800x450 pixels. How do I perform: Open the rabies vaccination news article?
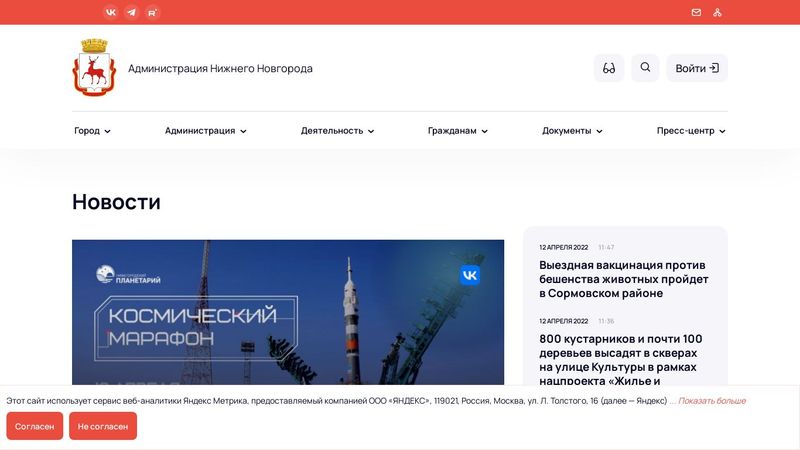(623, 279)
